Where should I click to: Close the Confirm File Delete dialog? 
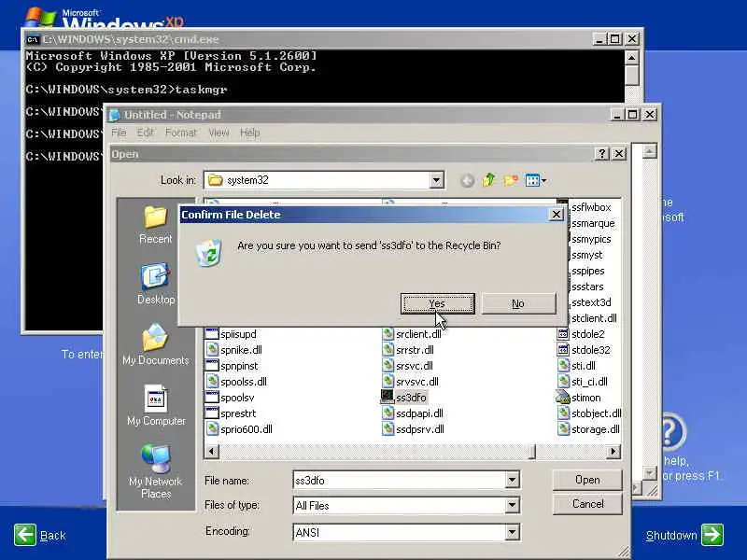[556, 215]
